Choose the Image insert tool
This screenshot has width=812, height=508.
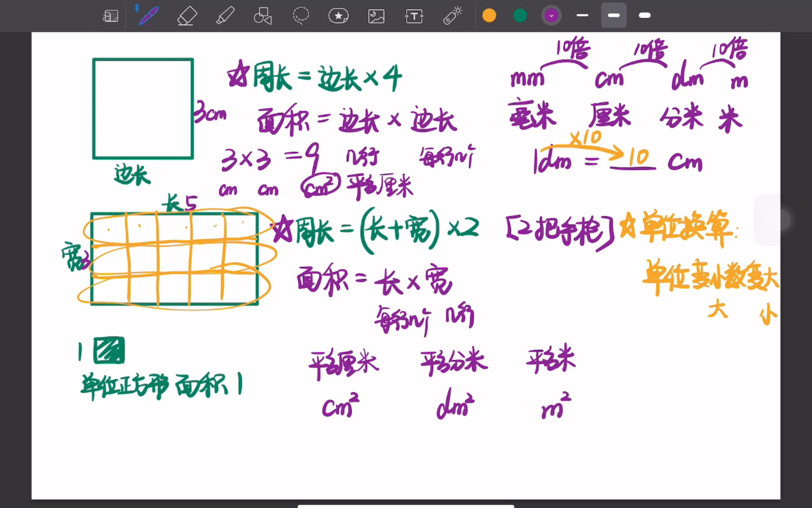(x=376, y=16)
